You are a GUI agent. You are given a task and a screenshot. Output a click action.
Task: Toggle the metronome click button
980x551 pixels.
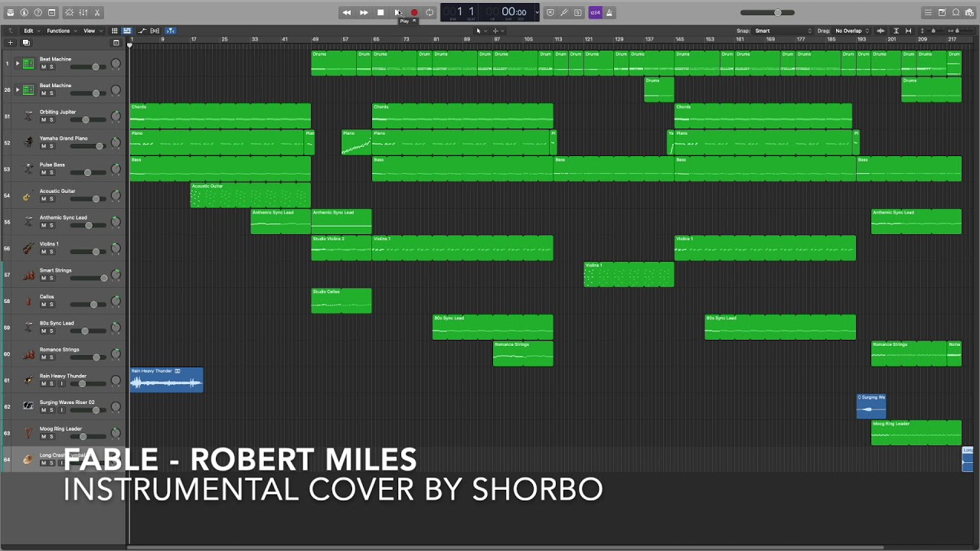[609, 12]
